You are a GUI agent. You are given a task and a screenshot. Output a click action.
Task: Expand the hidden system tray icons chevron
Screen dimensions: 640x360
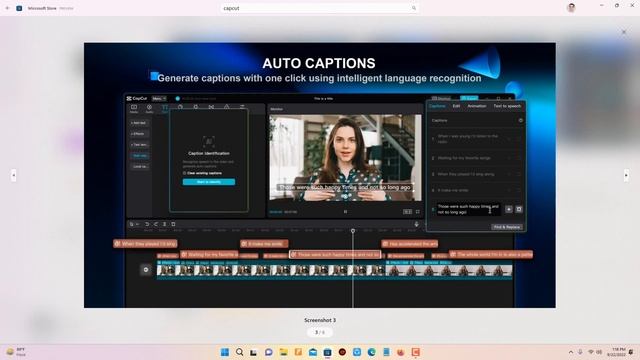(x=571, y=352)
